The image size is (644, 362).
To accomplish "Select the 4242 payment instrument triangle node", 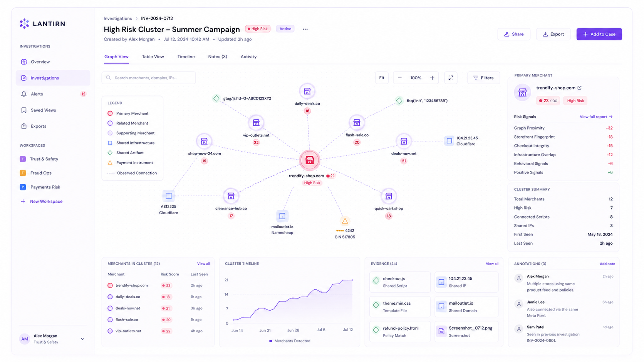I will (x=345, y=221).
